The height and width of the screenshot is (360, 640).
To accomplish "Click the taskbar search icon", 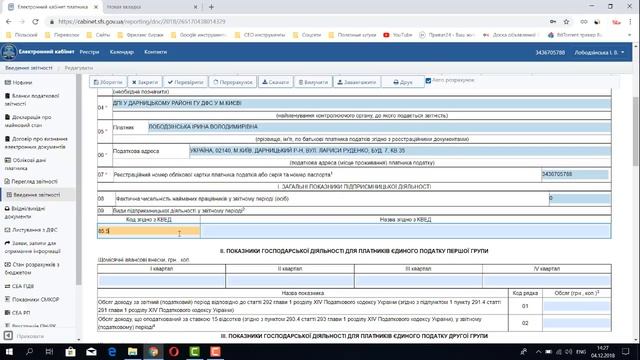I will (29, 351).
